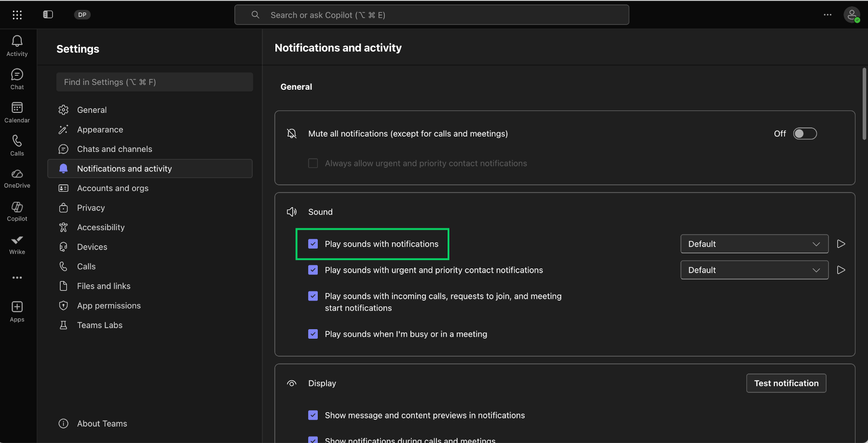The image size is (868, 443).
Task: Open Devices settings
Action: point(150,247)
